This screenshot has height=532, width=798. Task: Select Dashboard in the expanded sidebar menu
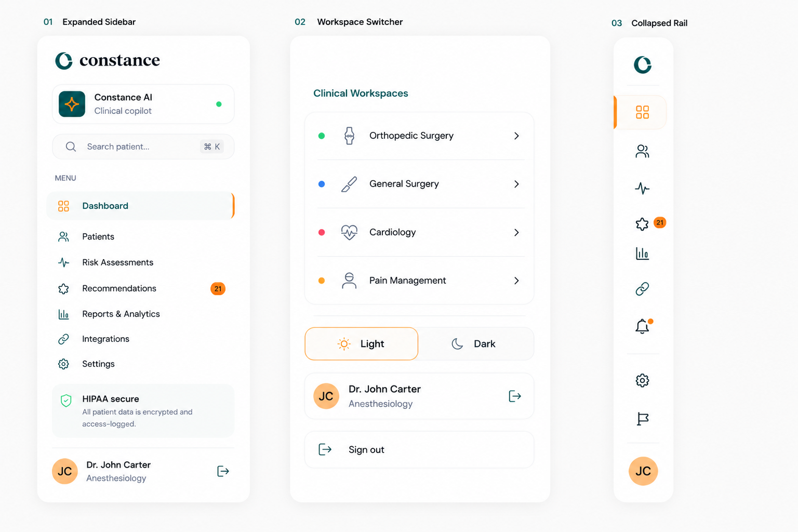point(140,206)
